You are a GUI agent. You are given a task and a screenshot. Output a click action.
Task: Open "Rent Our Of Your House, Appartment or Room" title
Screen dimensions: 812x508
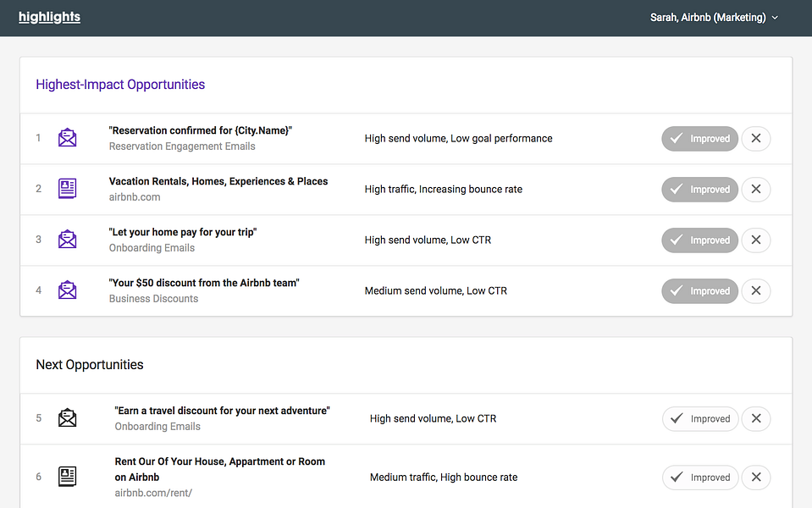[x=219, y=469]
